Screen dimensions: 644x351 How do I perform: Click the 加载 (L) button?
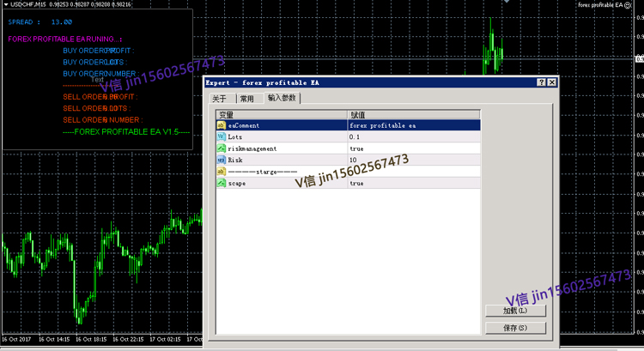(515, 311)
